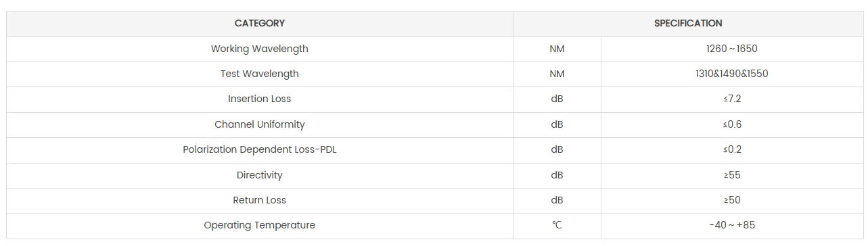Select the ≥55 directivity value
The image size is (868, 246).
(x=733, y=175)
